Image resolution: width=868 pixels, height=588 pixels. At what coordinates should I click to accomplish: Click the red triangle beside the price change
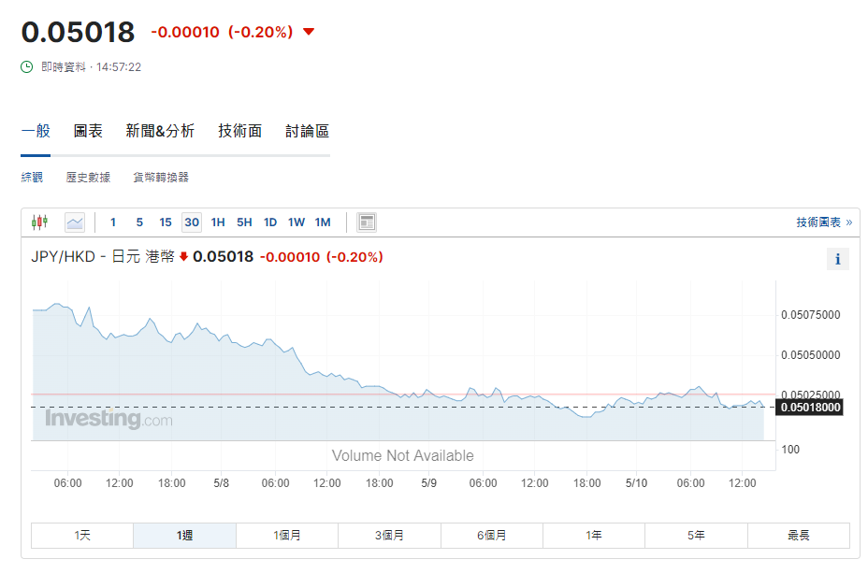(x=309, y=31)
